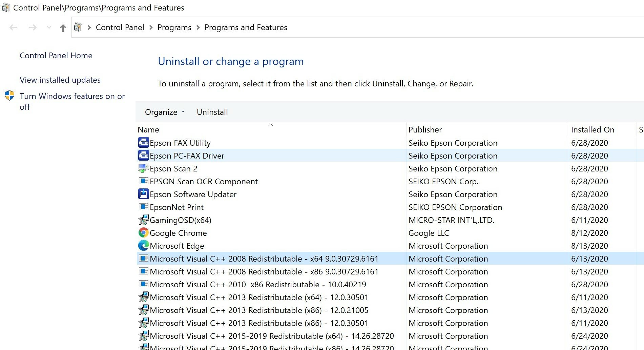Click the 6/24/2020 date for Visual C++ 2015-2019 (x64)
Viewport: 644px width, 350px height.
589,336
